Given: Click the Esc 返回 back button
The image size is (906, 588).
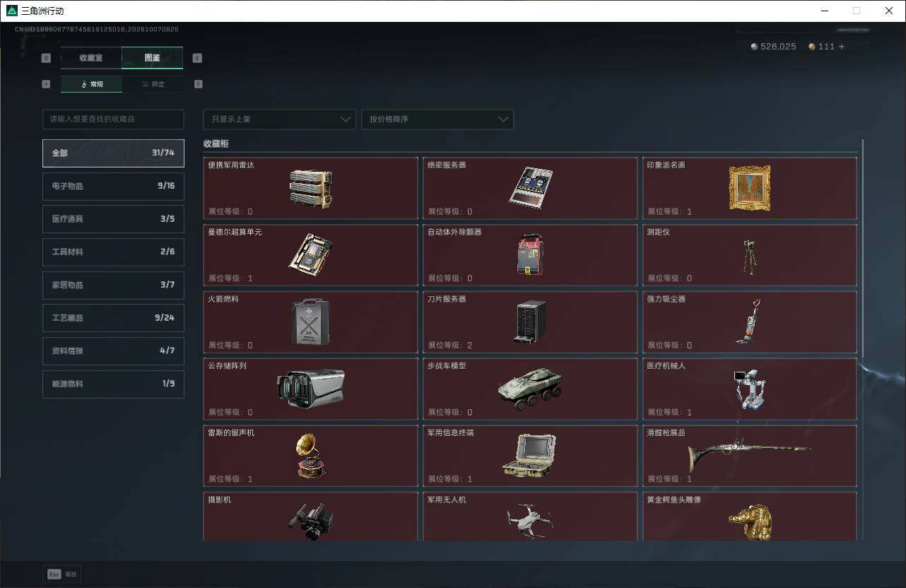Looking at the screenshot, I should 62,574.
